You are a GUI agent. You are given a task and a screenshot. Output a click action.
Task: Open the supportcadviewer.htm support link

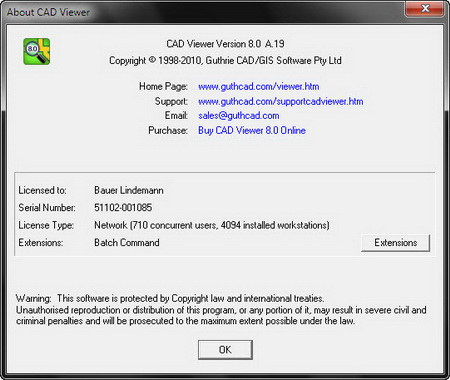click(281, 101)
